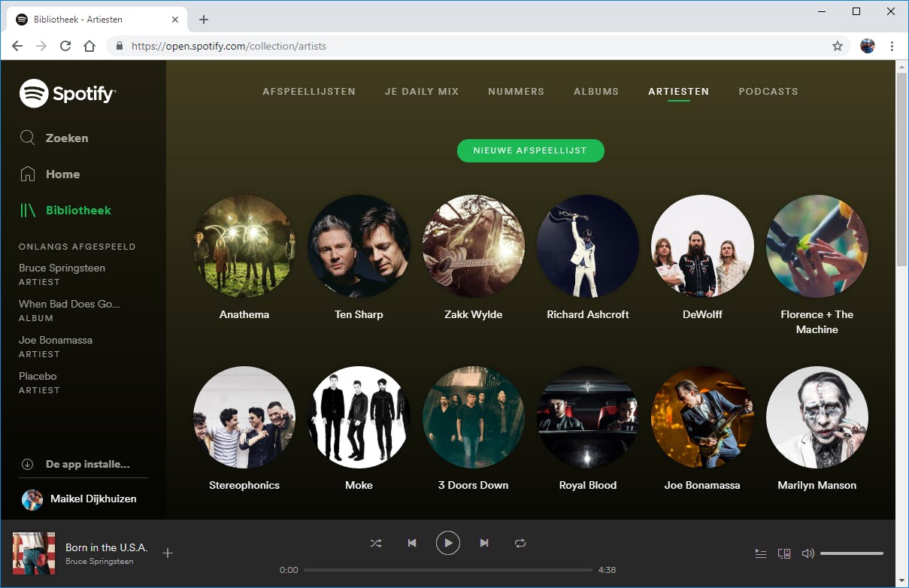
Task: Open Royal Blood artist image
Action: [x=588, y=417]
